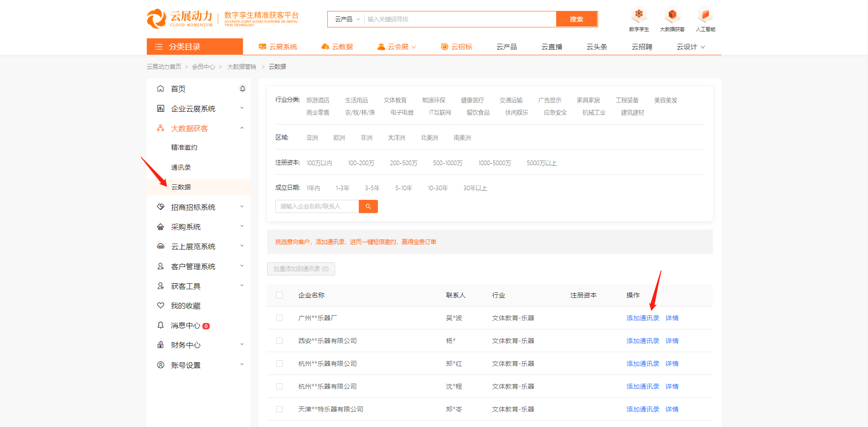
Task: Click the heart icon for 我的收藏
Action: point(160,305)
